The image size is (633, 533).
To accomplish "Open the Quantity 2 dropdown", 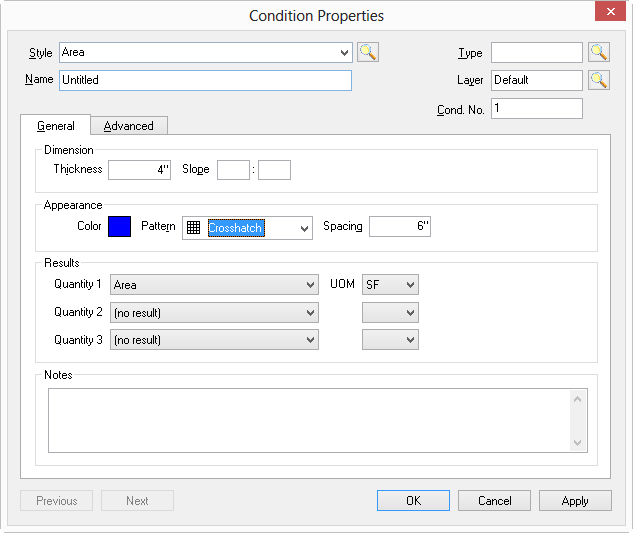I will 214,313.
